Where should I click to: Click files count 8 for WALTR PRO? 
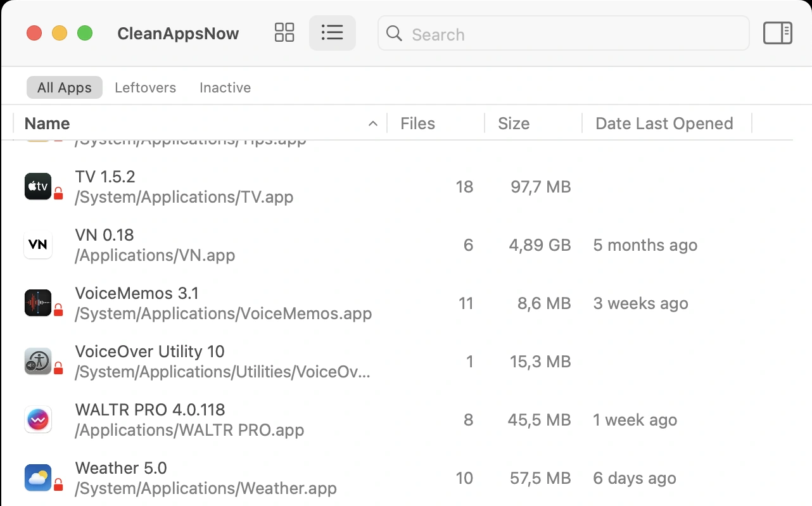[469, 420]
